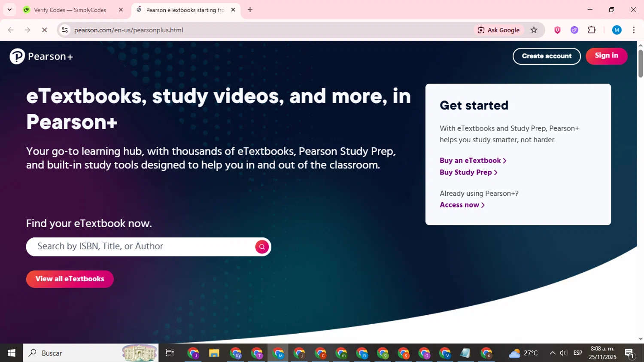Go forward in browser history
This screenshot has height=362, width=644.
pyautogui.click(x=27, y=30)
